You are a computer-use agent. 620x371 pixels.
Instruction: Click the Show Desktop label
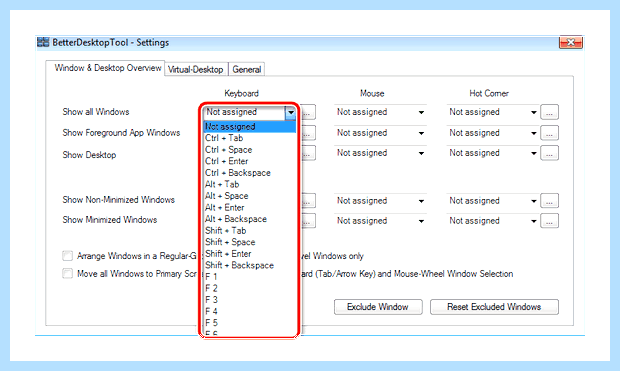89,155
